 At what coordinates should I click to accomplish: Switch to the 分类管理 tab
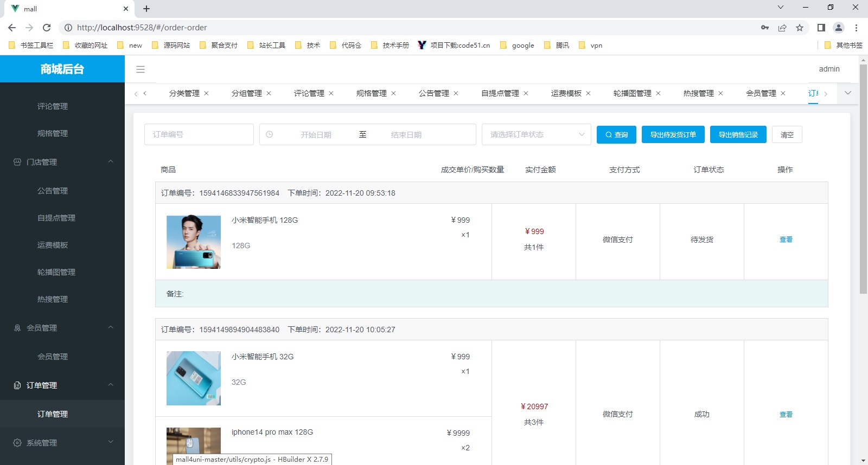[x=184, y=93]
